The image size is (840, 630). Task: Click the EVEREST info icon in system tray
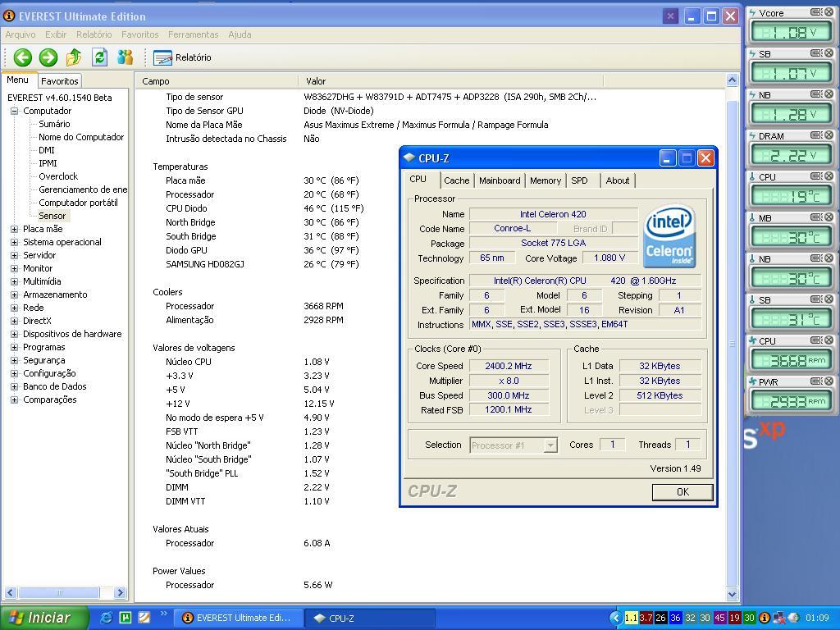point(765,618)
